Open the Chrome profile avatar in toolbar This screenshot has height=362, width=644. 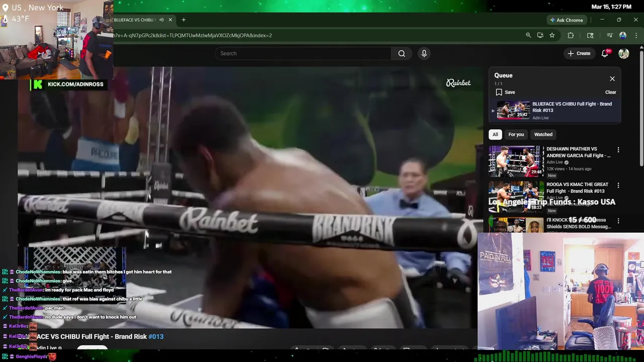pyautogui.click(x=623, y=35)
